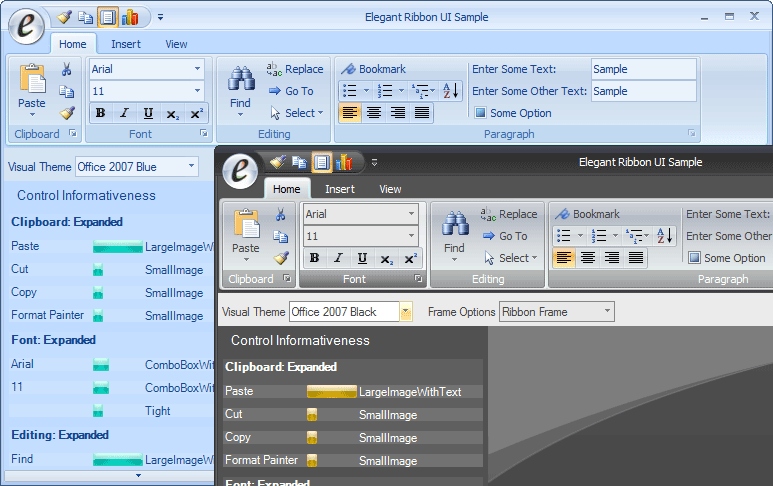Open Arial font dropdown in black window
The width and height of the screenshot is (773, 486).
411,214
